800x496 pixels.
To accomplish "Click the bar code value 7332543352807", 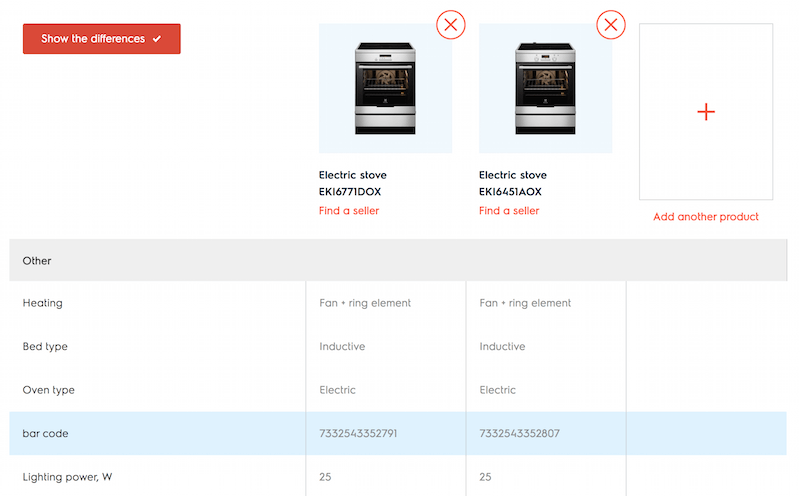I will (x=518, y=434).
